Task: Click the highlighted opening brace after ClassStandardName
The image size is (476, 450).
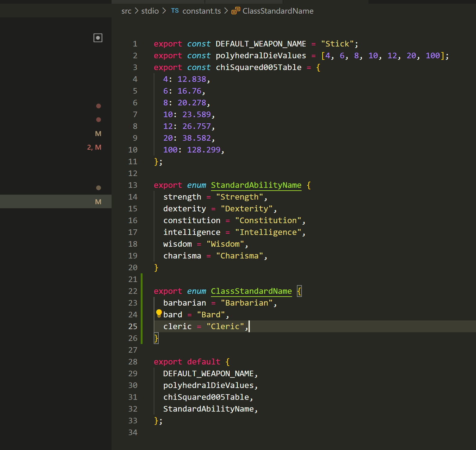Action: (299, 291)
